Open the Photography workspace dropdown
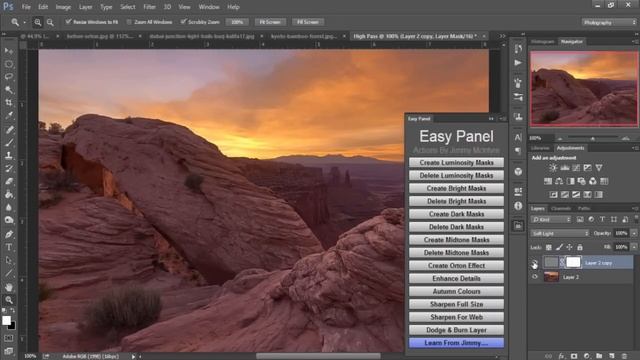 click(x=609, y=22)
